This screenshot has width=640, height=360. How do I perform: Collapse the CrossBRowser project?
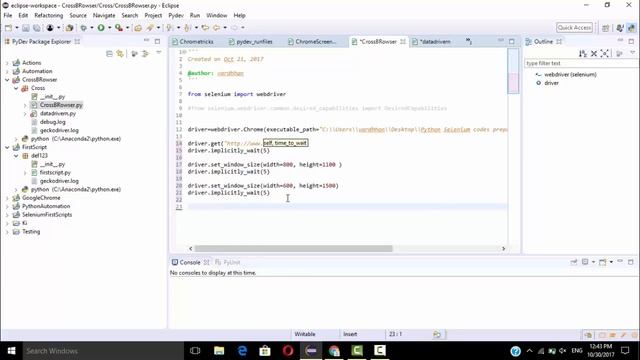pos(7,80)
